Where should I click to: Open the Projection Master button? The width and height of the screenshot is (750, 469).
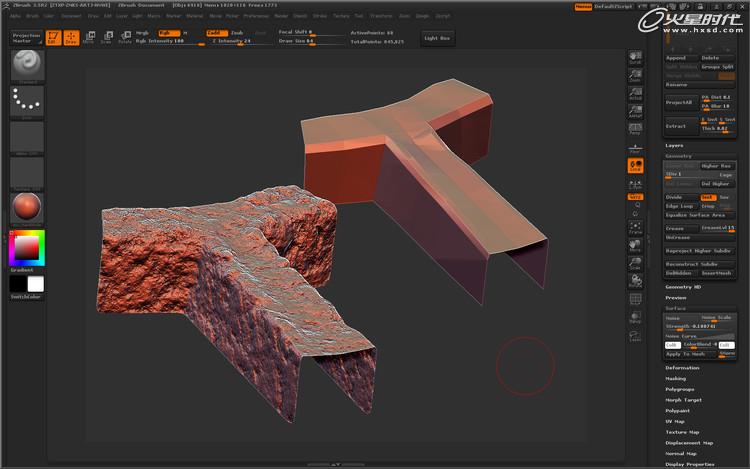point(26,38)
